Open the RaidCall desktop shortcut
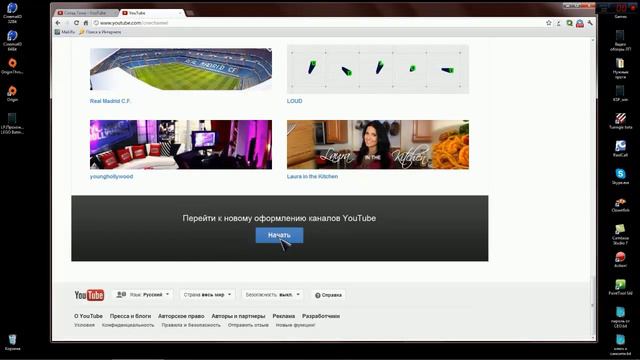 [x=620, y=149]
